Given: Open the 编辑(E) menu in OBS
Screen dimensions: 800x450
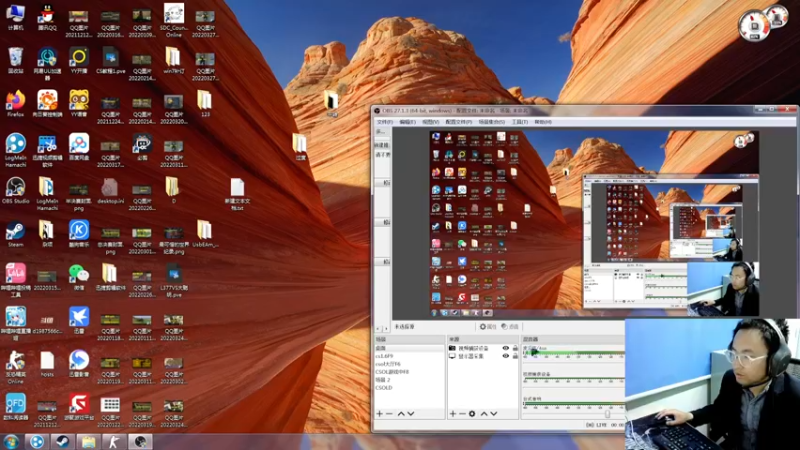Looking at the screenshot, I should pyautogui.click(x=407, y=122).
